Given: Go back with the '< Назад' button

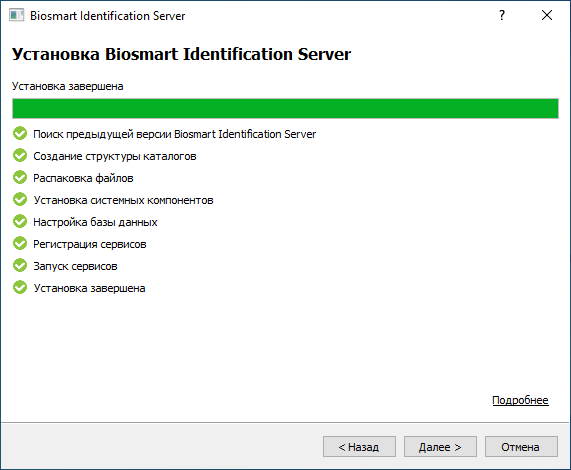Looking at the screenshot, I should pyautogui.click(x=359, y=447).
